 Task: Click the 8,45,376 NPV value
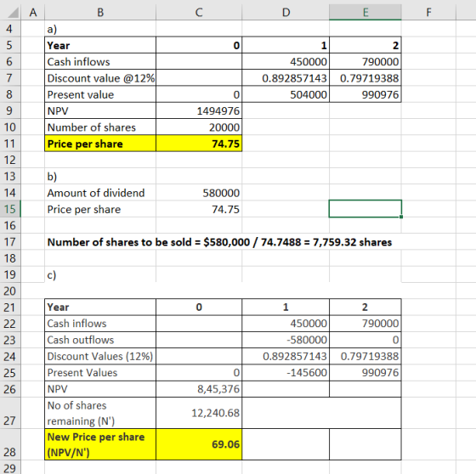(199, 389)
